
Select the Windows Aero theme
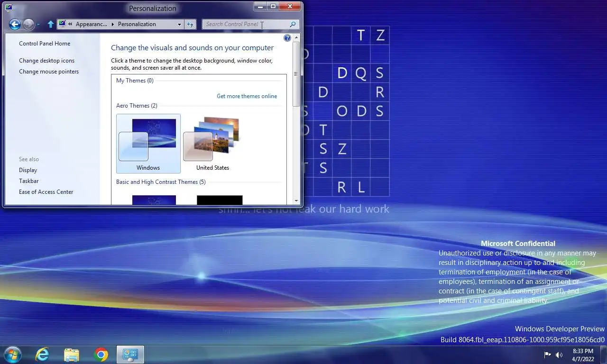tap(148, 144)
